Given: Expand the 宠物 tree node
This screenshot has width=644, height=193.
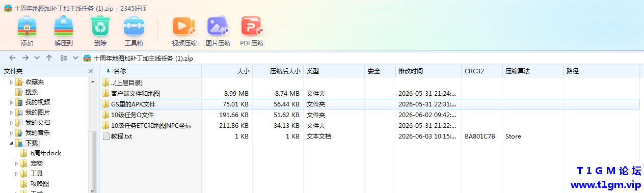Looking at the screenshot, I should (16, 163).
